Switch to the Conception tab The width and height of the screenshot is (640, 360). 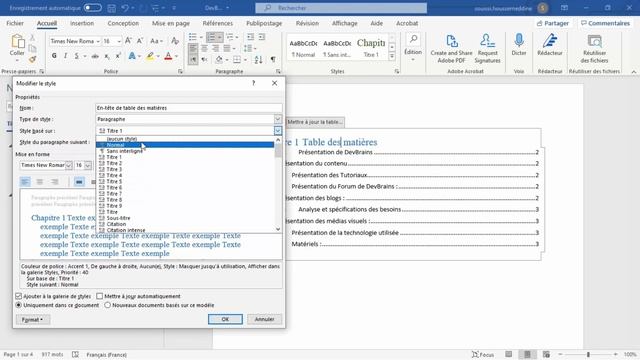point(123,23)
